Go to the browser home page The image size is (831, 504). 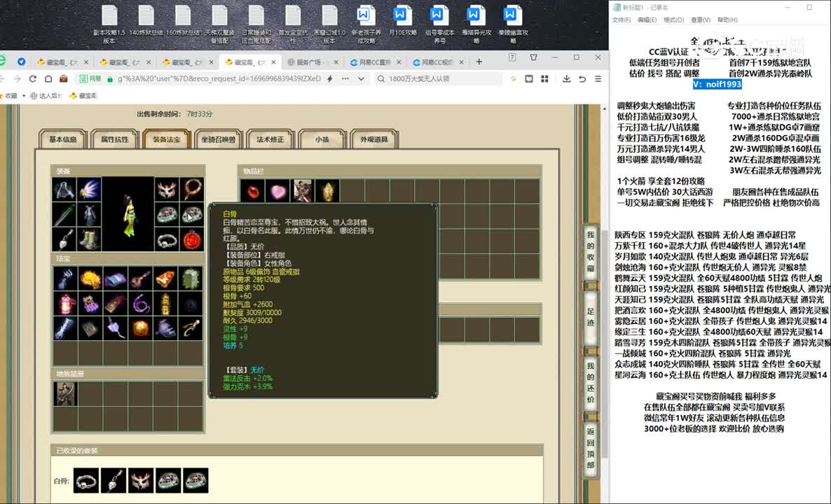48,79
